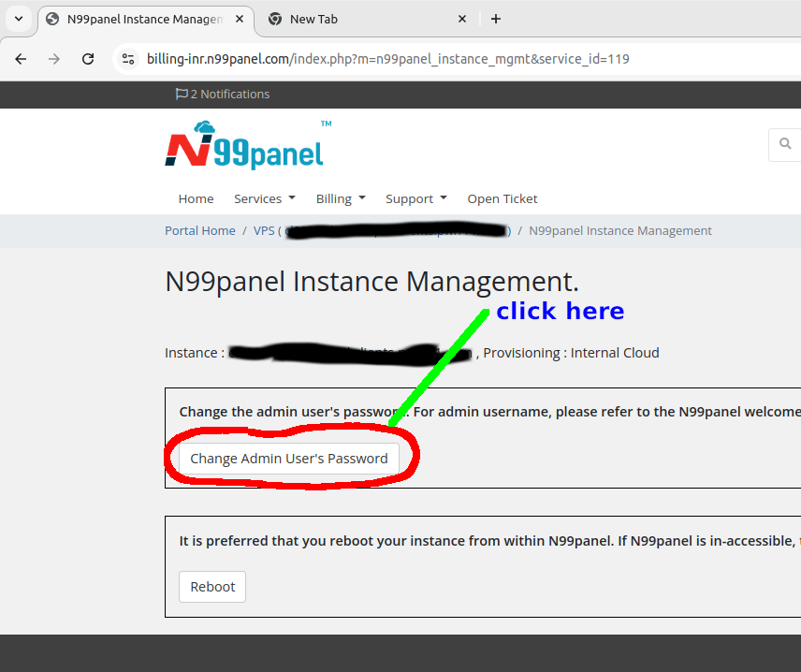Open new tab with plus icon
Image resolution: width=801 pixels, height=672 pixels.
pyautogui.click(x=496, y=19)
